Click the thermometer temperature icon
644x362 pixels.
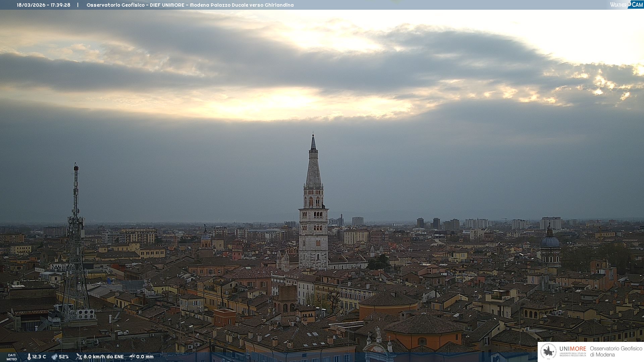tap(29, 357)
